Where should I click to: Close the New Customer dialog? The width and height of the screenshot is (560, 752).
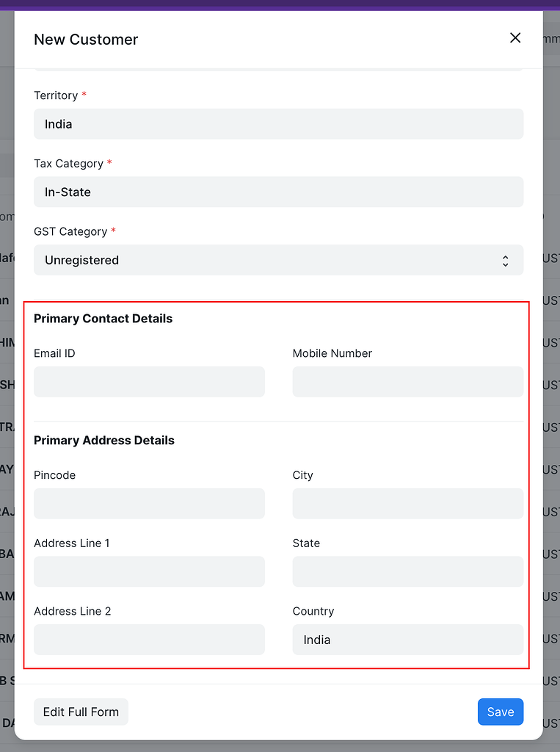[x=515, y=37]
